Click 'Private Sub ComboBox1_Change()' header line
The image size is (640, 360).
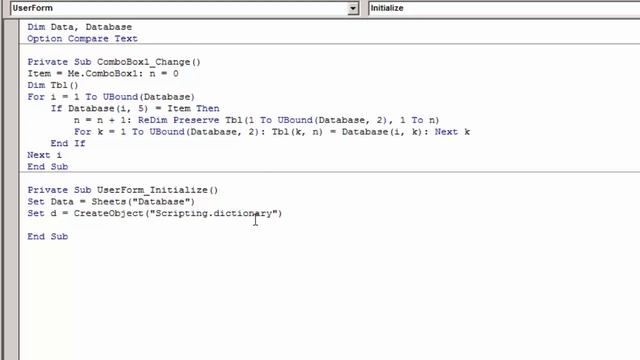(114, 62)
